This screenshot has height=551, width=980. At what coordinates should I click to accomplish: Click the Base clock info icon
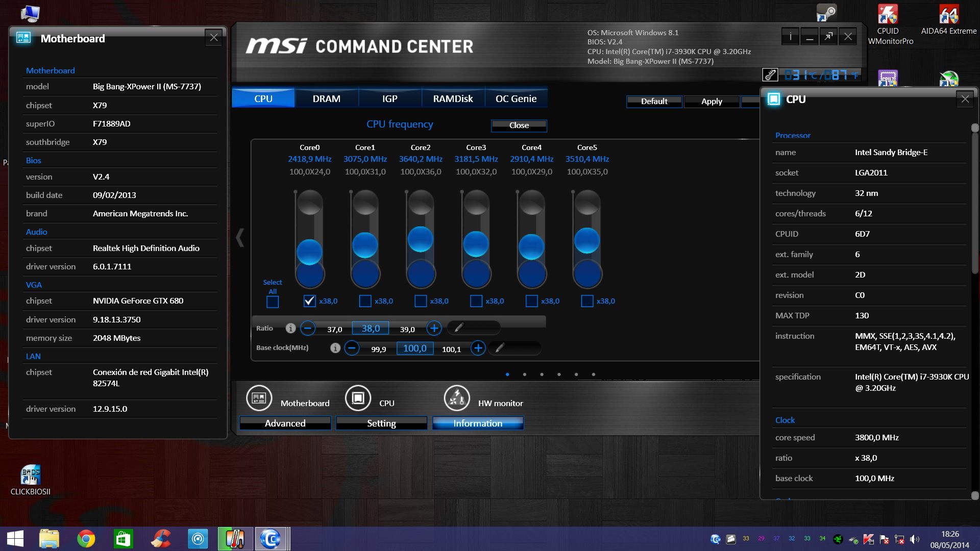[335, 348]
